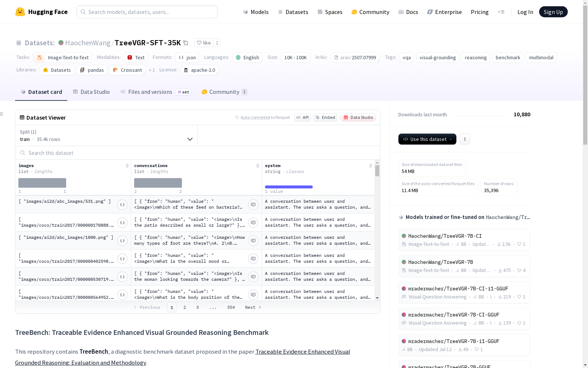
Task: Open the chat view for the body position row
Action: [x=253, y=295]
